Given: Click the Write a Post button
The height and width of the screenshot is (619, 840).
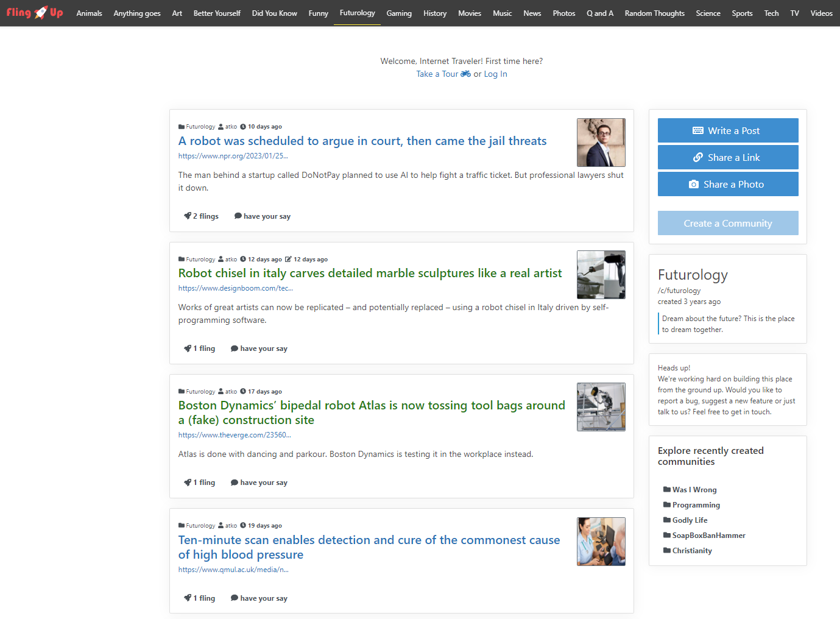Looking at the screenshot, I should click(728, 130).
